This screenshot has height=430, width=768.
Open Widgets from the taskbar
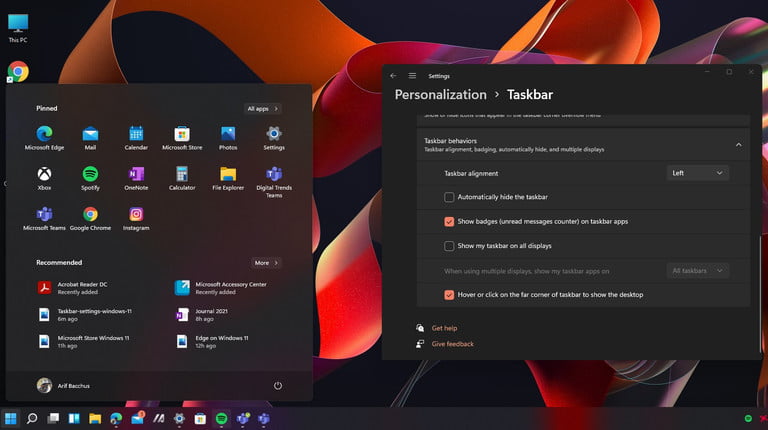[74, 418]
